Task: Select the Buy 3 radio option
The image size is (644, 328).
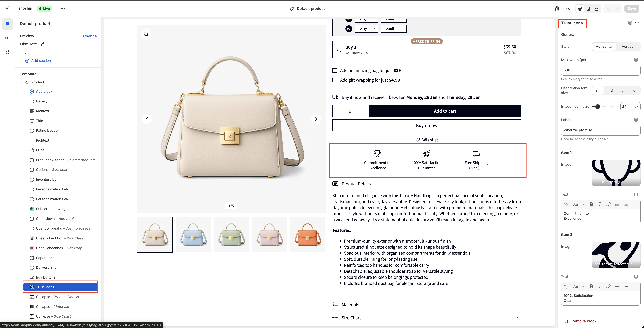Action: 339,50
